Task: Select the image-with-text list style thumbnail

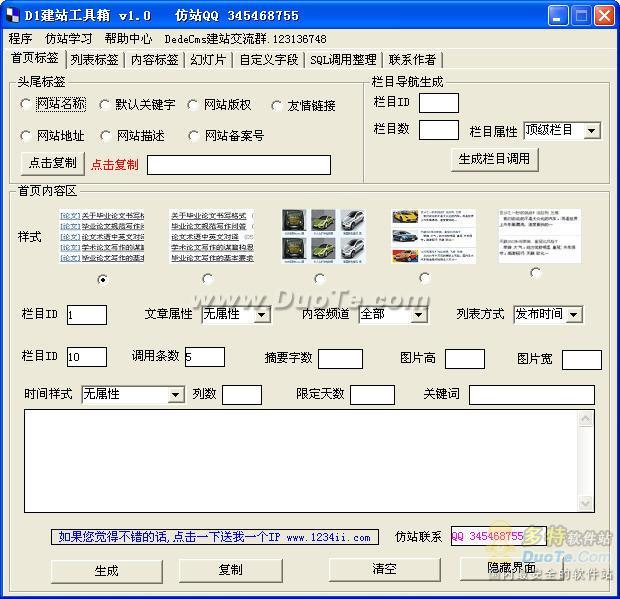Action: coord(433,236)
